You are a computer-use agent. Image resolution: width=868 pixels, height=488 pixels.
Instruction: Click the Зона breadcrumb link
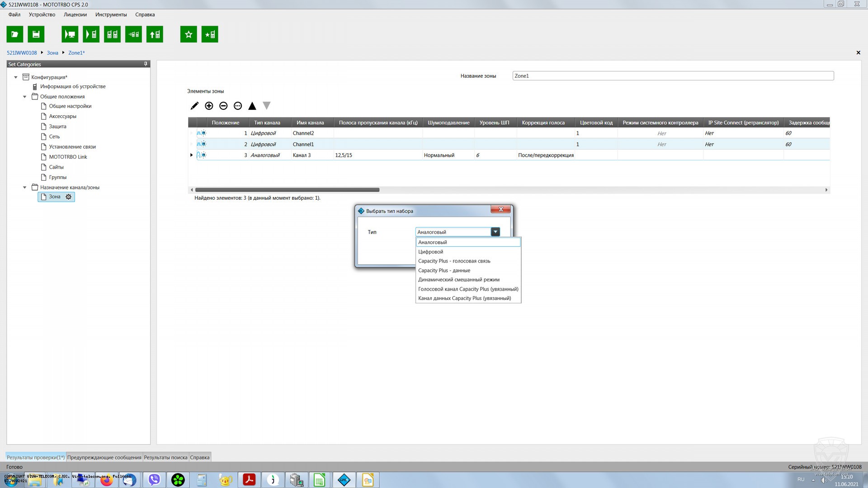[52, 53]
